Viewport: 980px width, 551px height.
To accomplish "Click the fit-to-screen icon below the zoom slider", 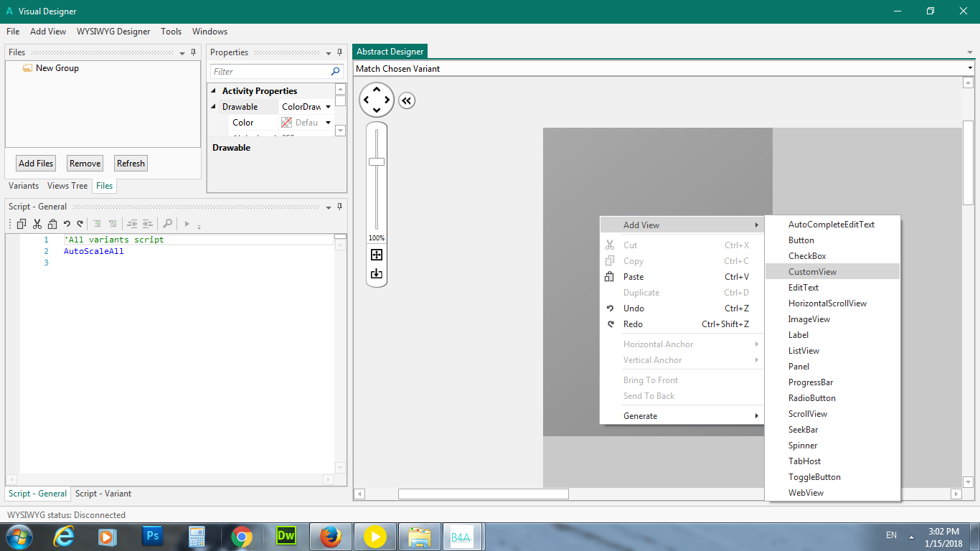I will [x=377, y=255].
